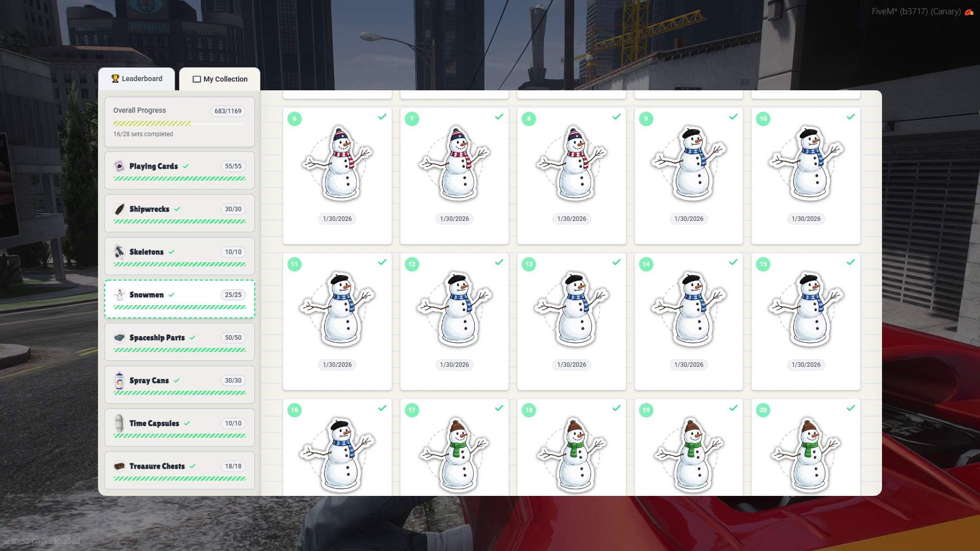Click the Leaderboard trophy icon
The width and height of the screenshot is (980, 551).
coord(115,79)
